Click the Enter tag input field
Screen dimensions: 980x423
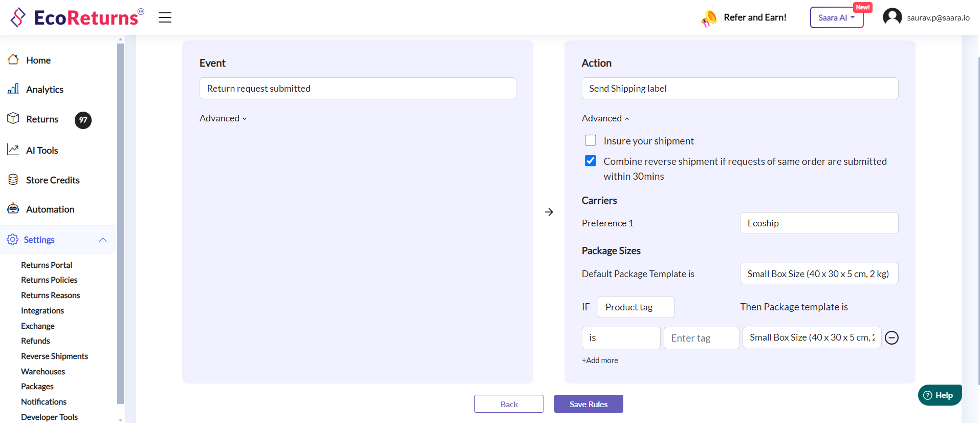coord(701,338)
